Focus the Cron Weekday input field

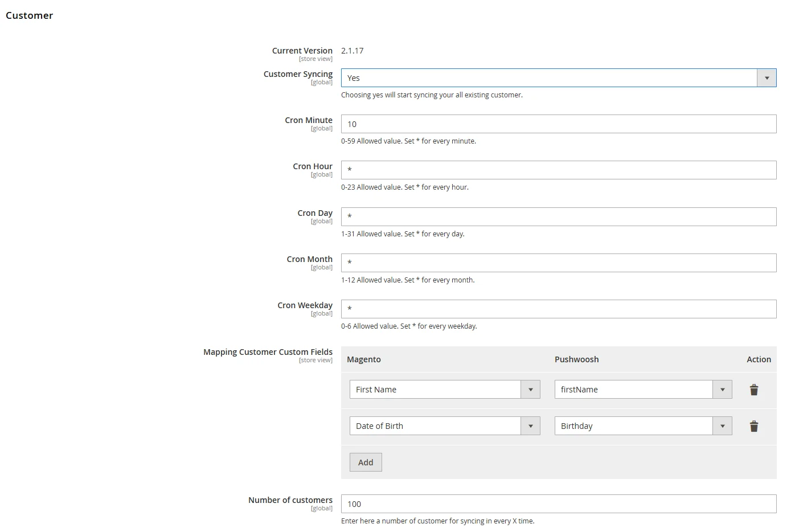(558, 309)
